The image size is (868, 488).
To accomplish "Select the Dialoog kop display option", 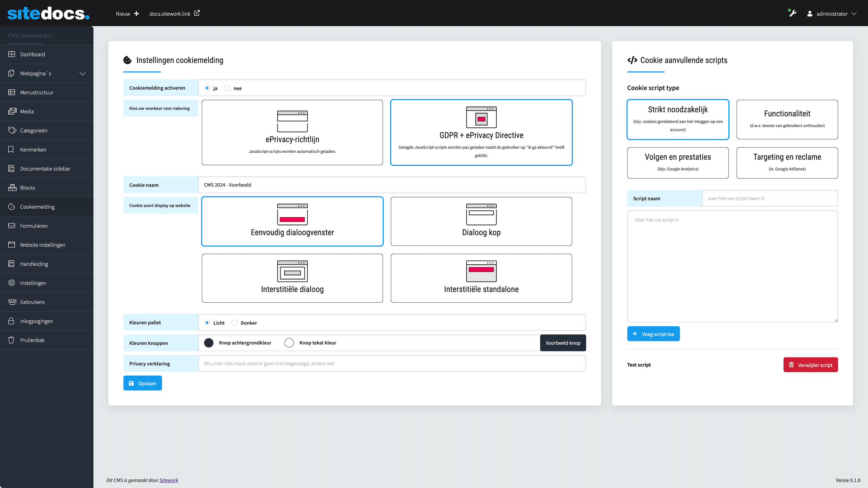I will click(481, 221).
